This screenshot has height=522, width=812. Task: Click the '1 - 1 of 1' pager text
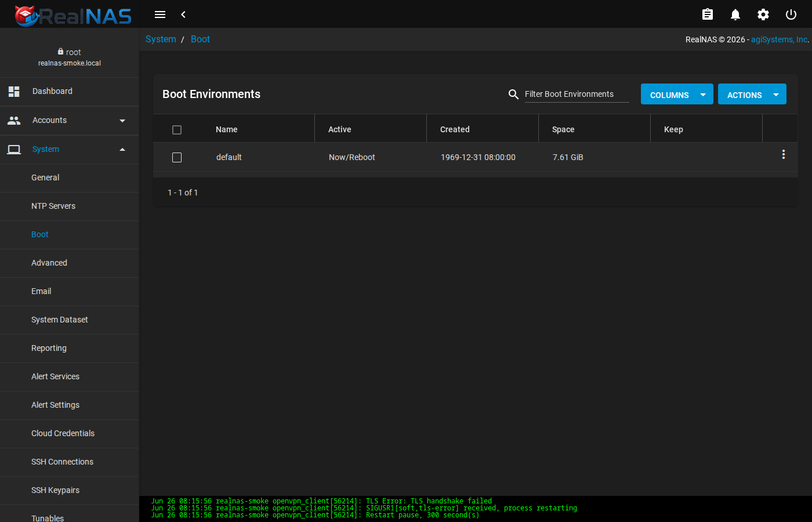[x=183, y=193]
